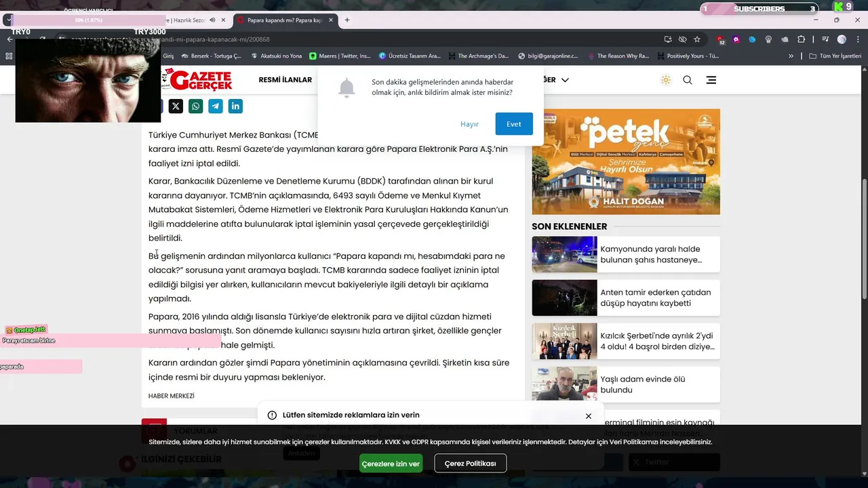Open the browser three-dot menu
This screenshot has height=488, width=868.
tap(857, 39)
